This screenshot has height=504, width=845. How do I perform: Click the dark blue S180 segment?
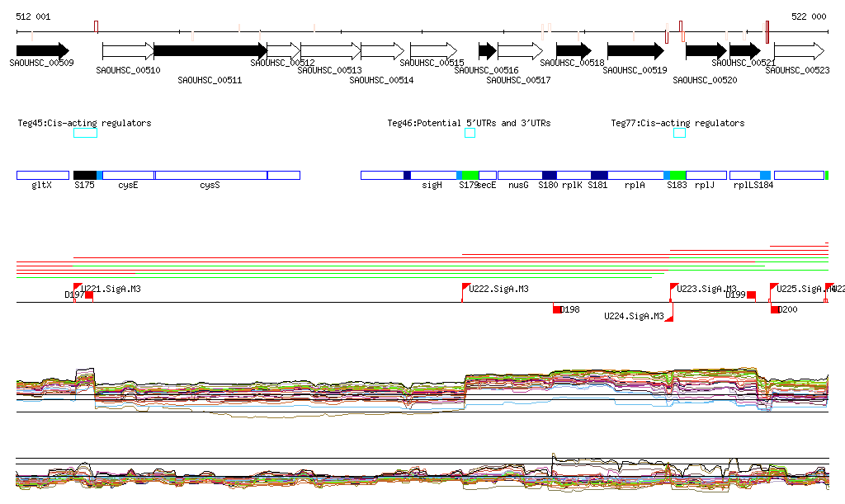pyautogui.click(x=550, y=175)
